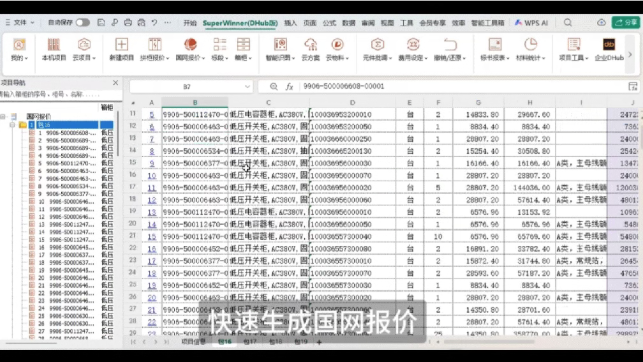Open the more options ellipsis in quick access bar

pos(168,23)
